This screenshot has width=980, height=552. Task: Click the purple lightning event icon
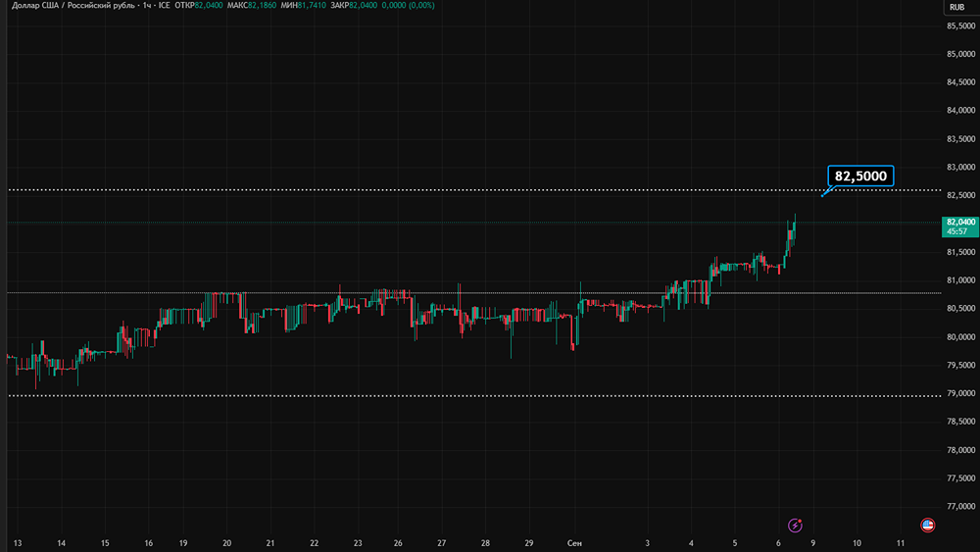coord(795,526)
